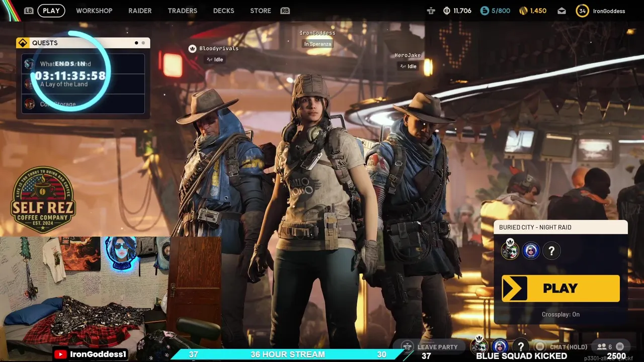Click the sunglasses avatar in bottom party bar

[500, 346]
